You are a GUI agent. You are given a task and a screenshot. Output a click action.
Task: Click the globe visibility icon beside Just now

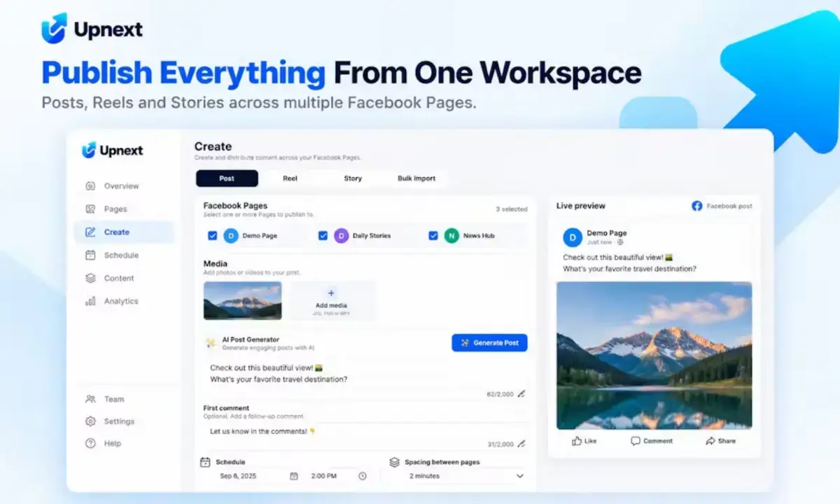(x=620, y=242)
